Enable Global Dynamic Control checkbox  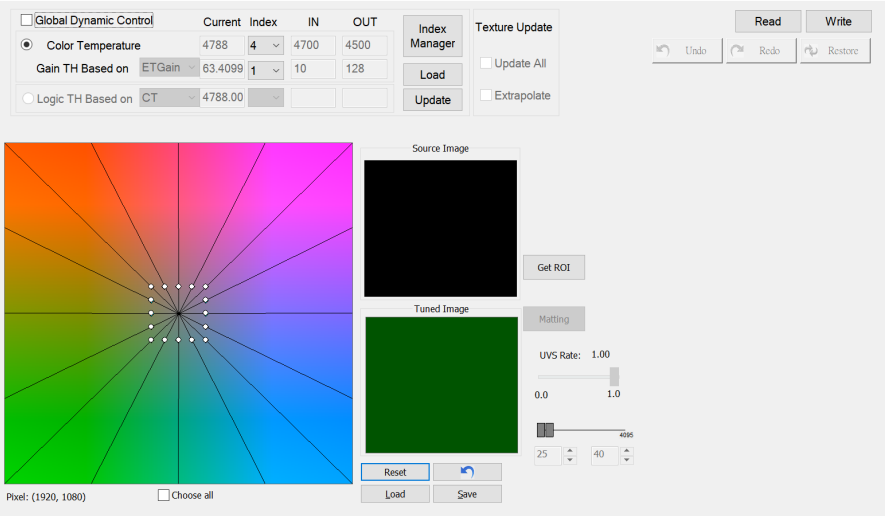click(27, 20)
